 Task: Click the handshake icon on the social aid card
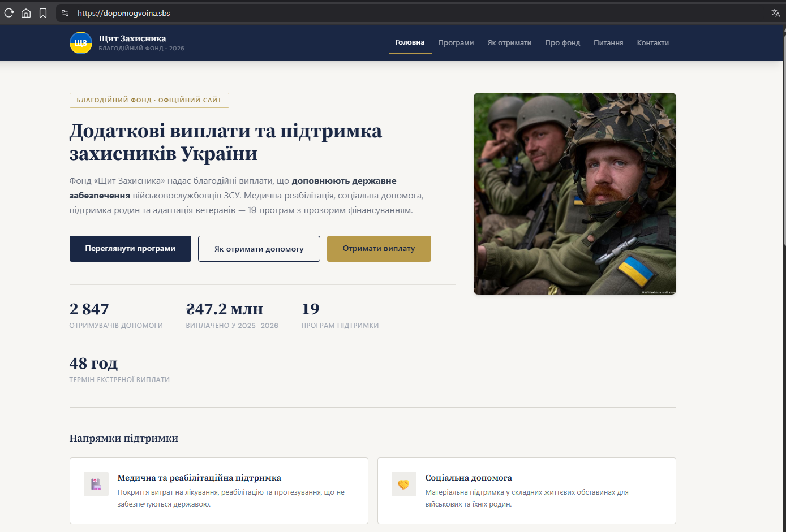[x=403, y=484]
